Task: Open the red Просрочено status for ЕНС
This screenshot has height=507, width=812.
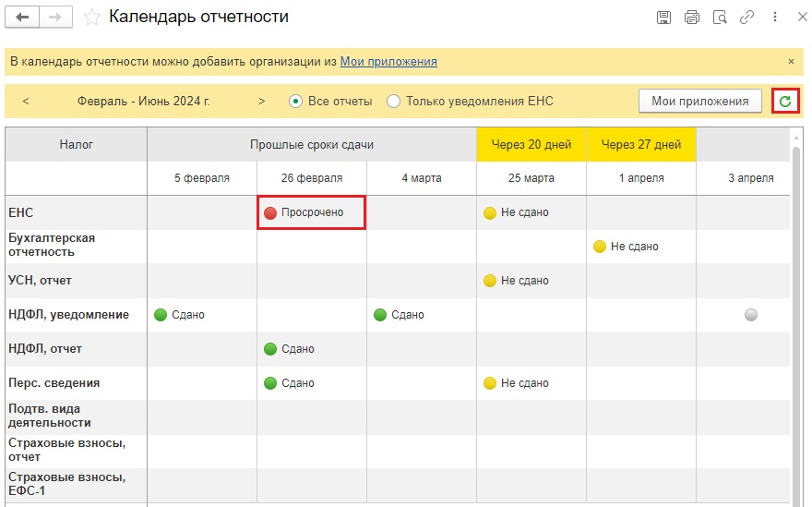Action: [x=311, y=212]
